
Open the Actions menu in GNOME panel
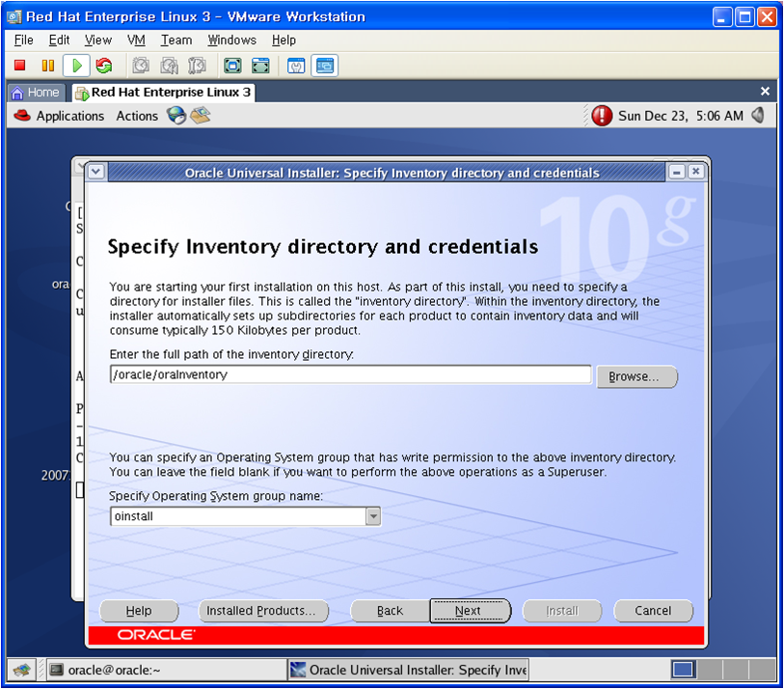point(137,116)
